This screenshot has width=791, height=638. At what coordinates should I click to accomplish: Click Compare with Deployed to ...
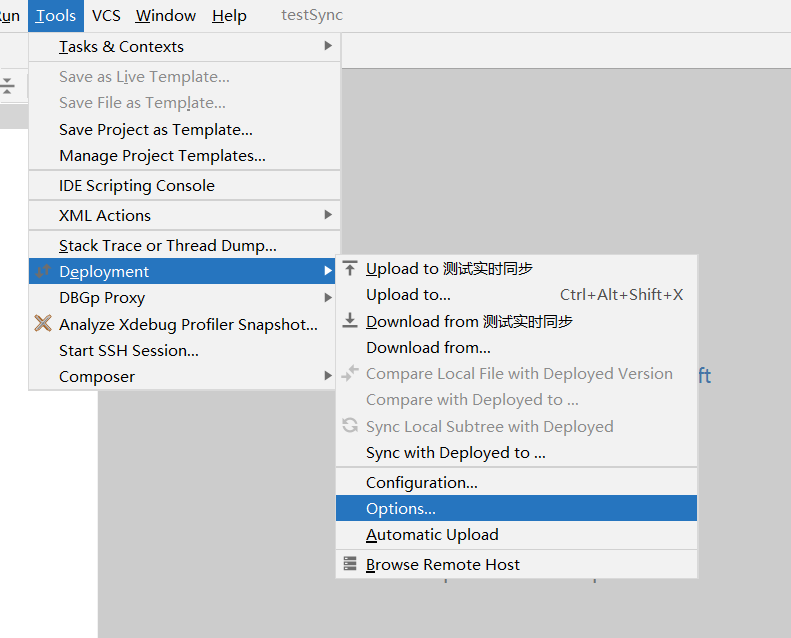click(x=517, y=400)
